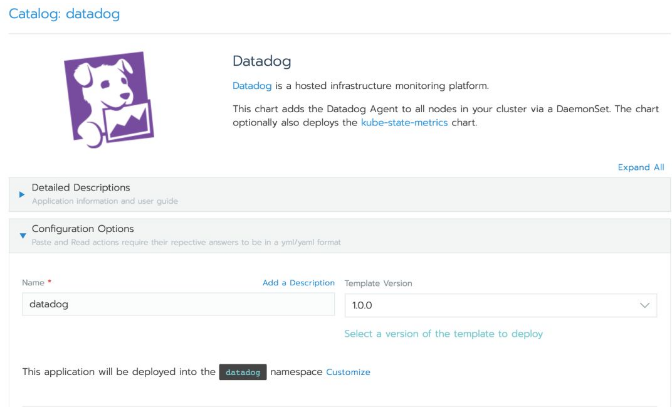Click Add a Description link

point(298,283)
